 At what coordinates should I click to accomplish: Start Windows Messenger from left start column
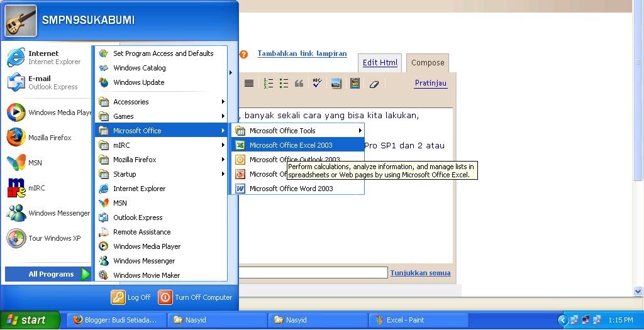tap(48, 213)
